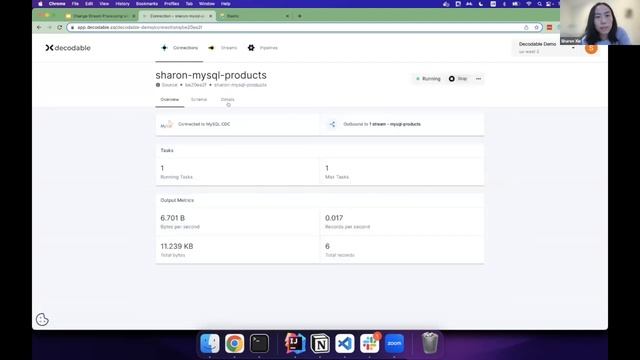Viewport: 640px width, 360px height.
Task: Switch to the Schema tab
Action: tap(199, 100)
